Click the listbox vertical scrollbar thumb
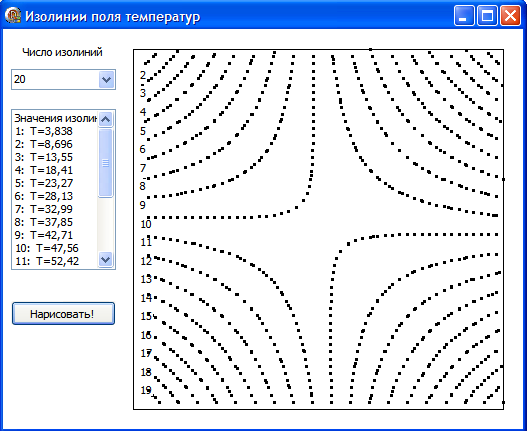 click(106, 163)
